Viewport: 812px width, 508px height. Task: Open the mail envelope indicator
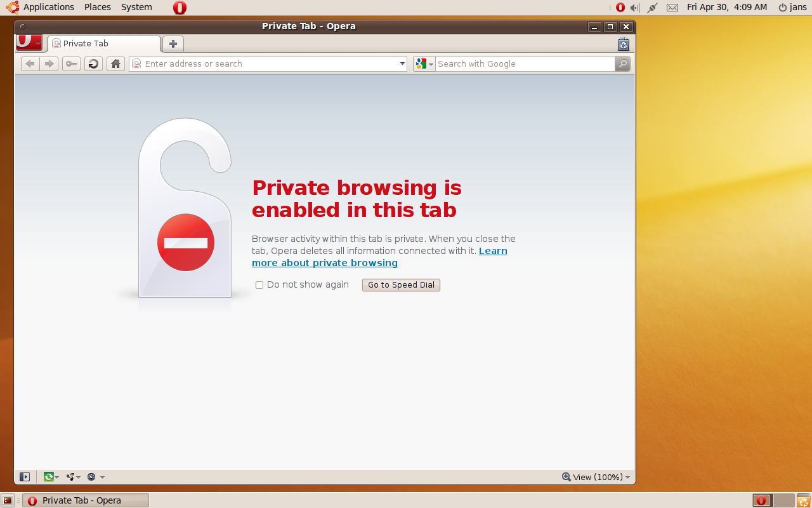672,8
